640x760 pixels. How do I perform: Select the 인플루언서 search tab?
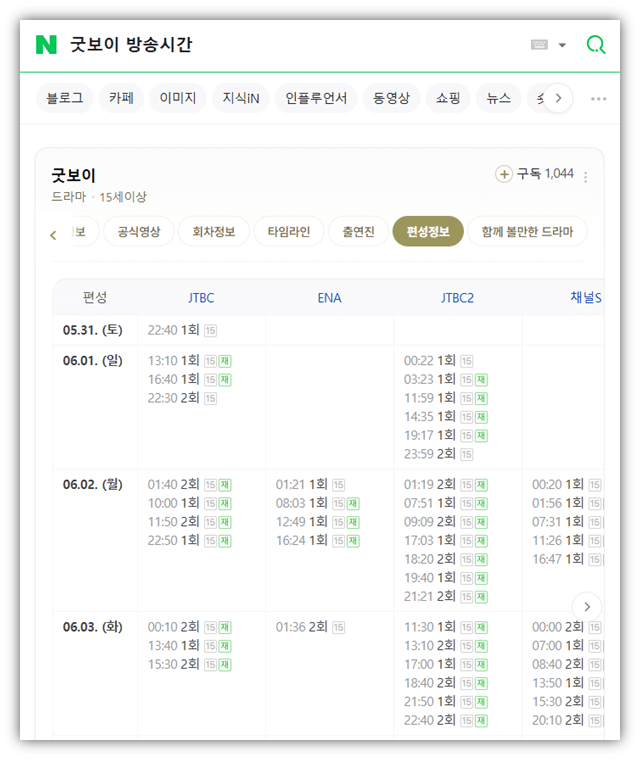click(316, 98)
